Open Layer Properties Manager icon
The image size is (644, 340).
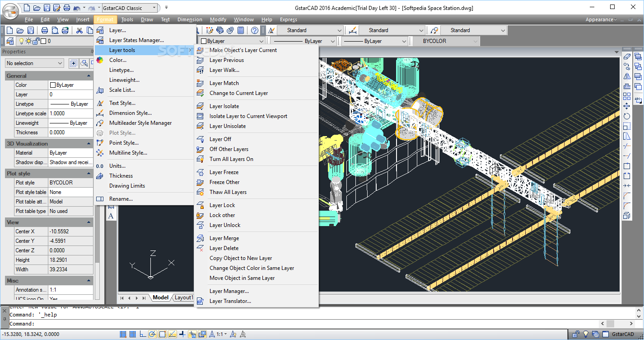[x=10, y=41]
